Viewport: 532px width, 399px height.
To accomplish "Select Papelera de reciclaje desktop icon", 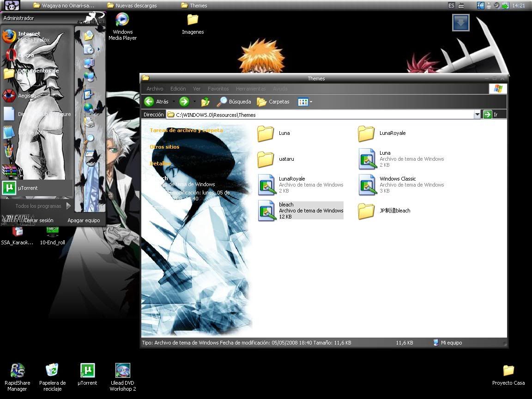I will coord(52,377).
